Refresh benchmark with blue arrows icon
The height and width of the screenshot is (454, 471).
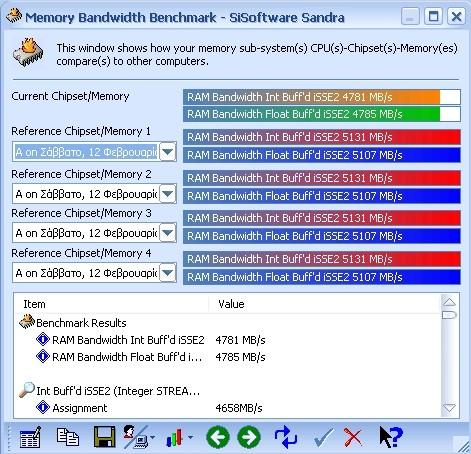tap(286, 437)
